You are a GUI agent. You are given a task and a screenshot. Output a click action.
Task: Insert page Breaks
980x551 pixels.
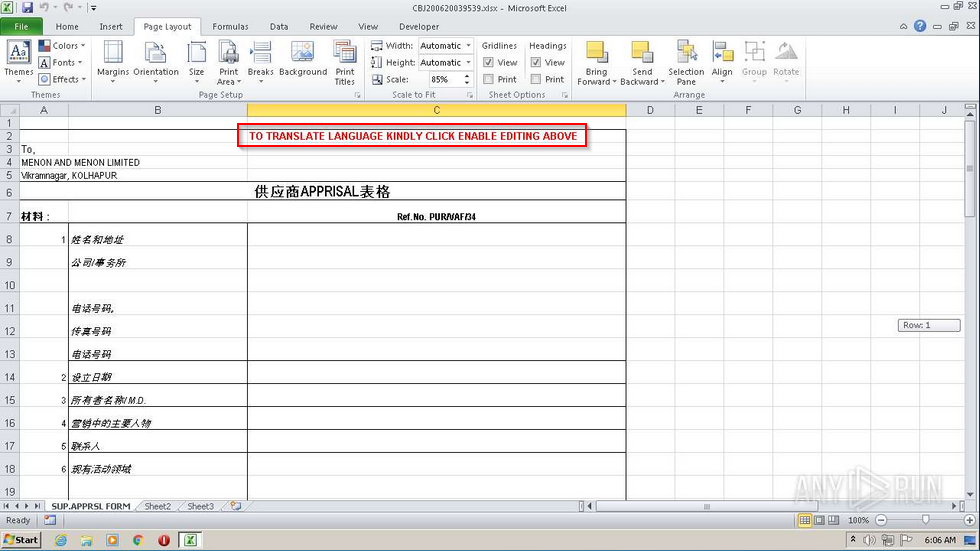[x=260, y=62]
